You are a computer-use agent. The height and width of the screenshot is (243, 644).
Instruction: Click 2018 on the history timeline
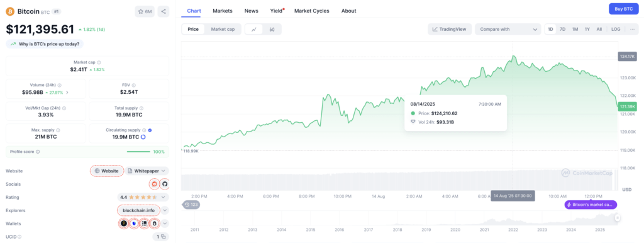397,230
